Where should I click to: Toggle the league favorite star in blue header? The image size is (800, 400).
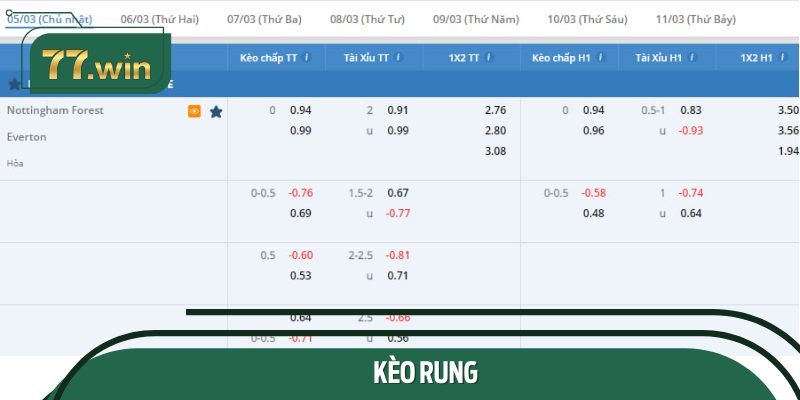(14, 84)
